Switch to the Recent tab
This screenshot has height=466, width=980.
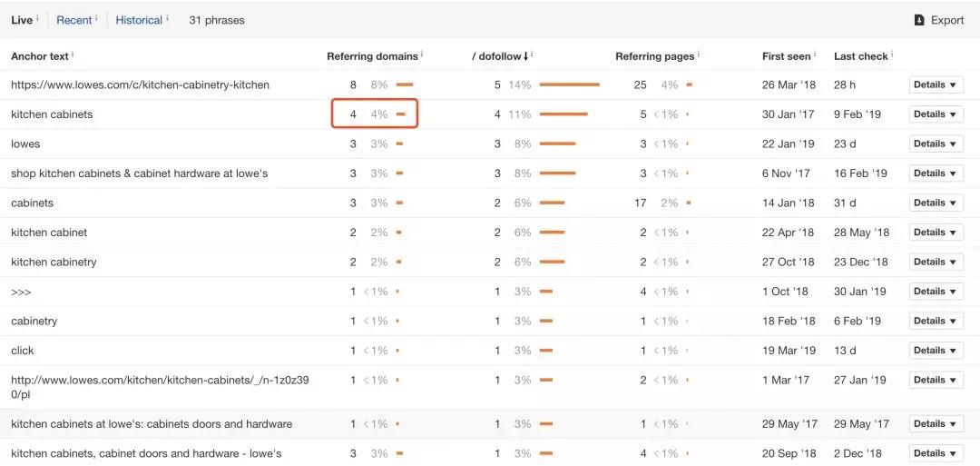coord(73,20)
